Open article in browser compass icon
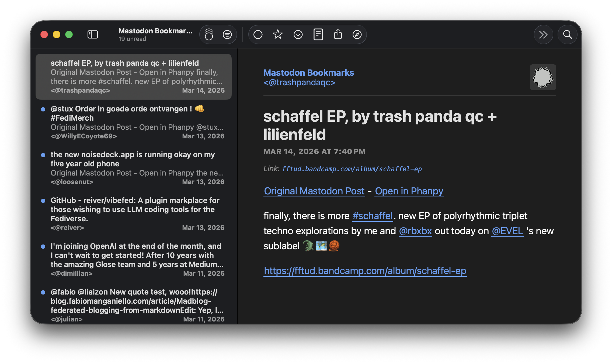Viewport: 612px width, 364px height. (357, 34)
